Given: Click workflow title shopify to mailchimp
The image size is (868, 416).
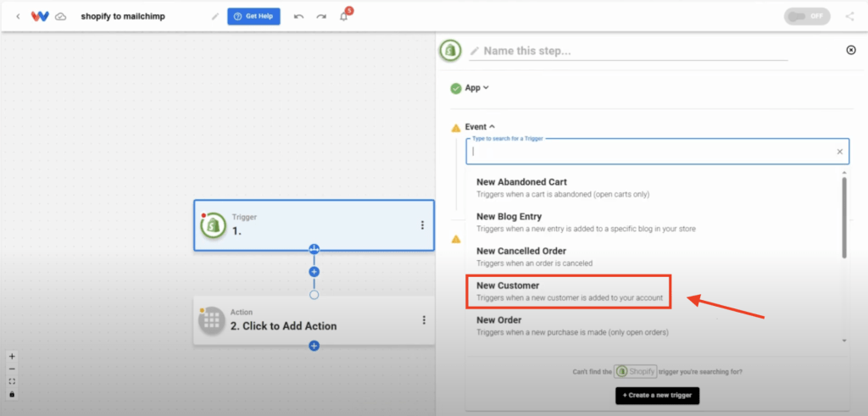Looking at the screenshot, I should [x=123, y=17].
